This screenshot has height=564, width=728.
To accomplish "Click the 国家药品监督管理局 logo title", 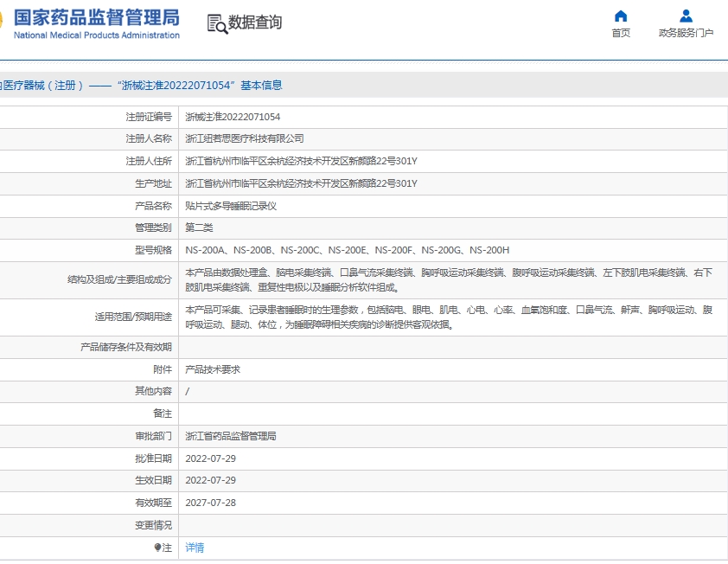I will [x=97, y=17].
